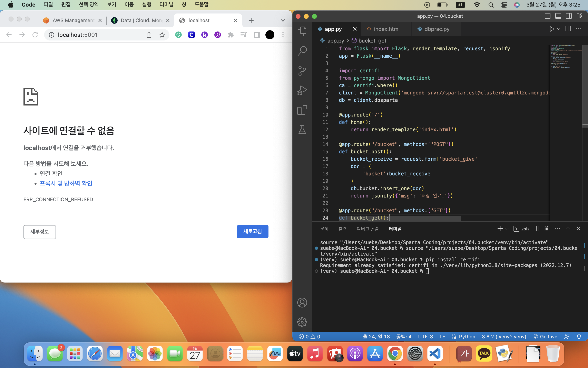Expand the Run file dropdown arrow
The width and height of the screenshot is (588, 368).
coord(559,29)
